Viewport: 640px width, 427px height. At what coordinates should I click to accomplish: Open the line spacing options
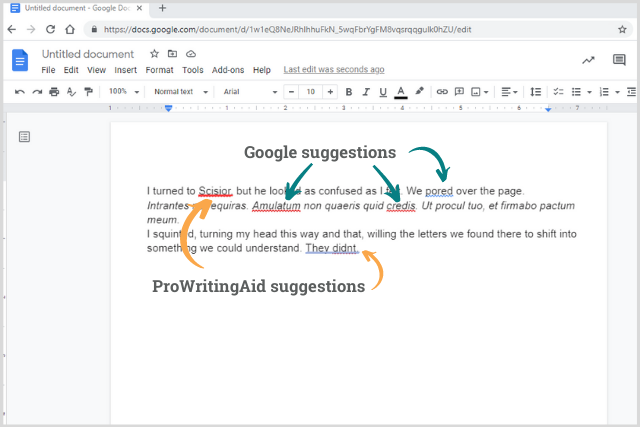[x=536, y=92]
